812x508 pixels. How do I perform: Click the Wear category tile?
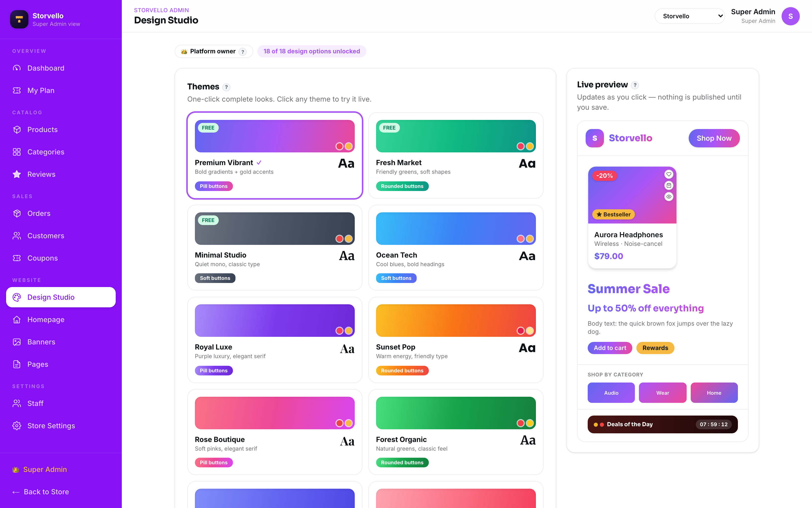coord(662,392)
